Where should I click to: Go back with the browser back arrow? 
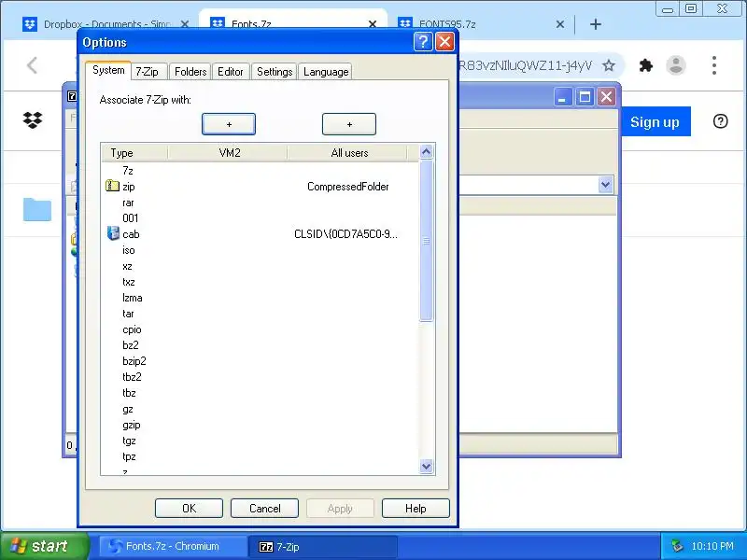pos(32,65)
